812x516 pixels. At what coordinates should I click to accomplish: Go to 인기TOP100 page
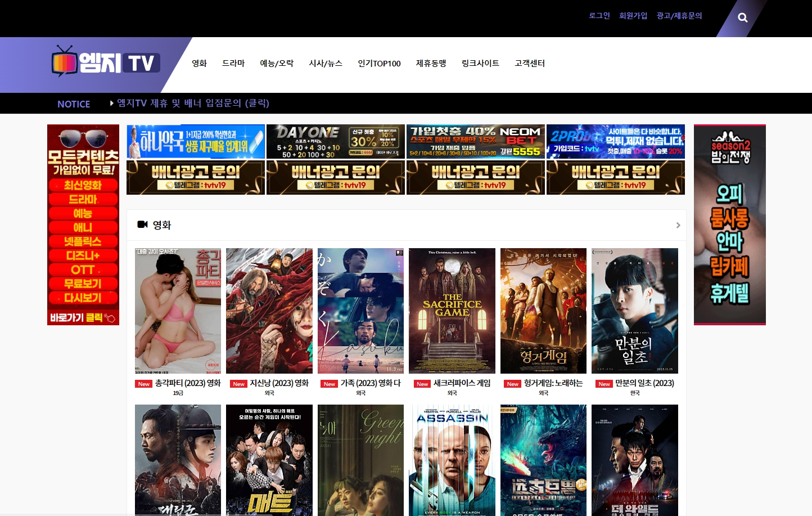(x=379, y=64)
